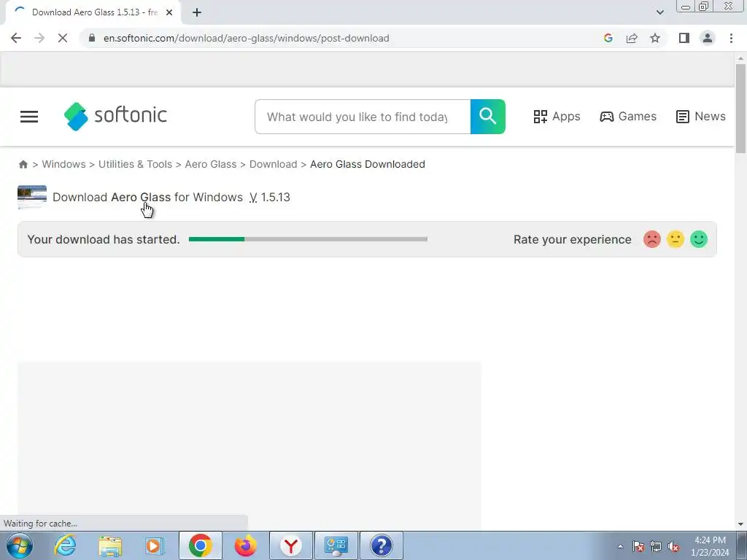Go to Aero Glass breadcrumb link
The width and height of the screenshot is (747, 560).
(211, 164)
